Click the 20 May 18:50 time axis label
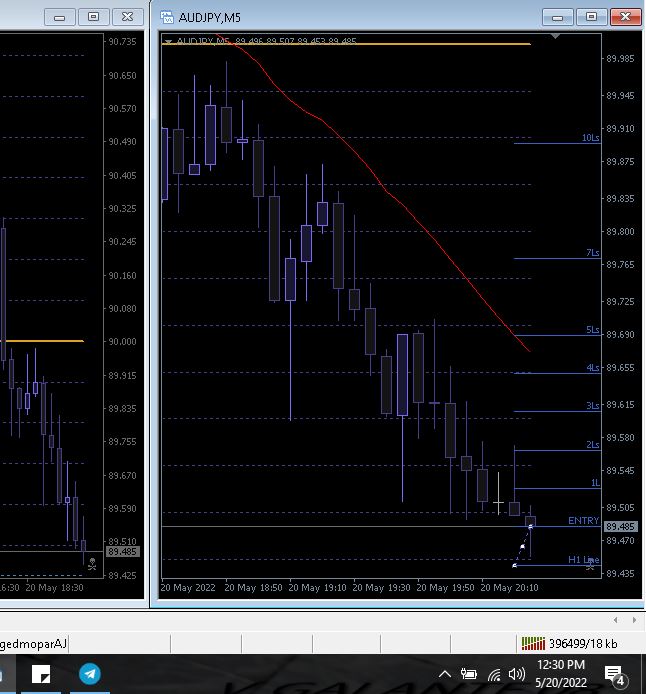Viewport: 646px width, 694px height. coord(253,588)
